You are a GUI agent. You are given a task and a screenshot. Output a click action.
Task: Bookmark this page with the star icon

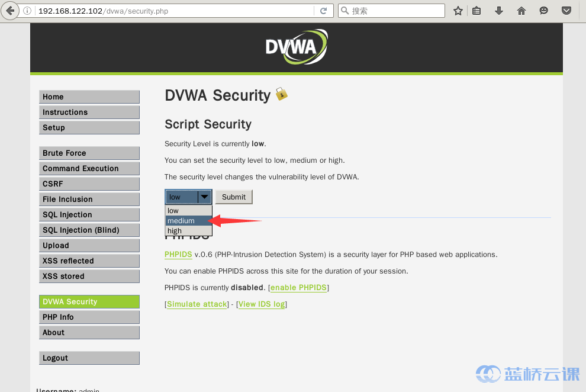pyautogui.click(x=458, y=11)
